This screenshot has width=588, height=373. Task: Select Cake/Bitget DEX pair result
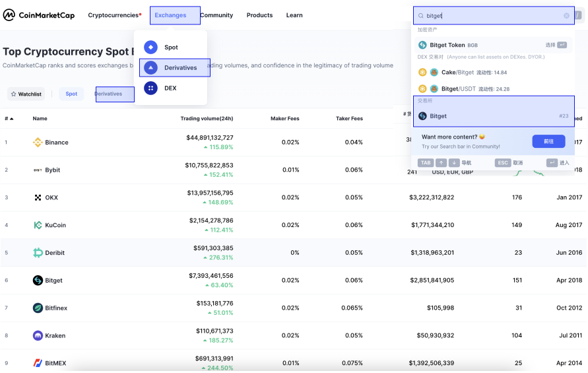coord(493,73)
